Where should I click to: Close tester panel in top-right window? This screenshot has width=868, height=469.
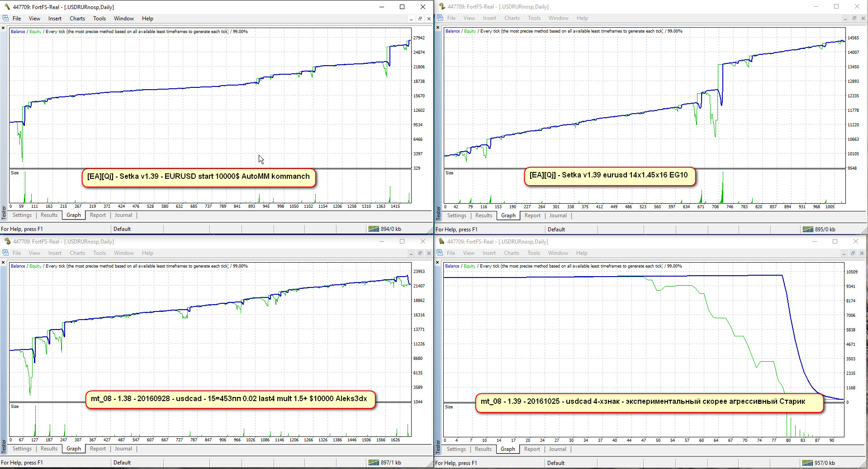437,28
